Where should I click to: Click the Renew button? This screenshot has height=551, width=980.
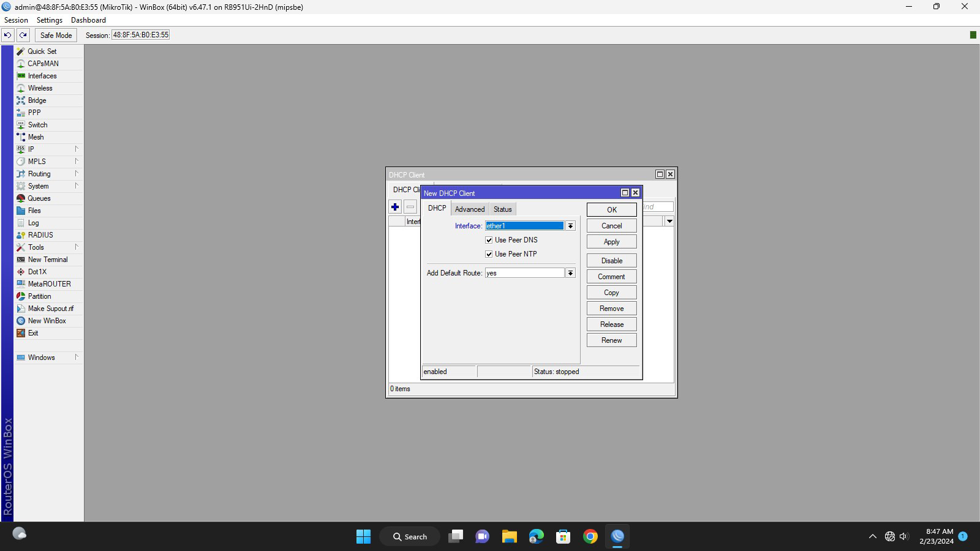(x=611, y=340)
